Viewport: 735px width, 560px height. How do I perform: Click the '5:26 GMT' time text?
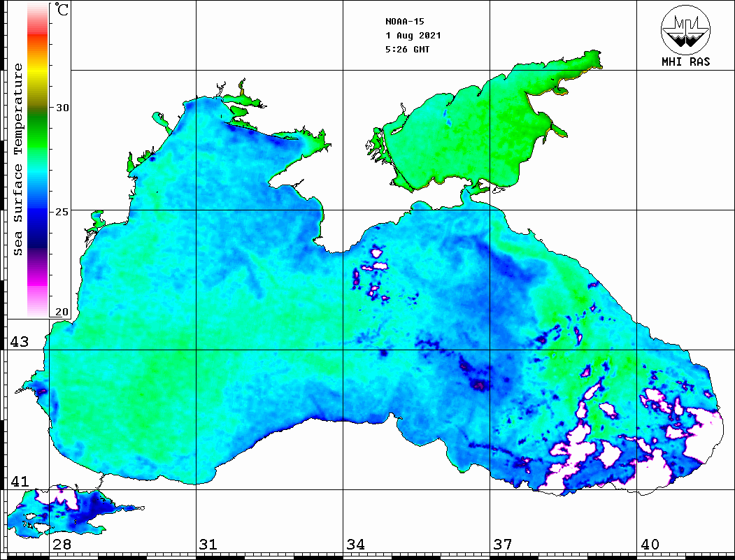coord(407,50)
